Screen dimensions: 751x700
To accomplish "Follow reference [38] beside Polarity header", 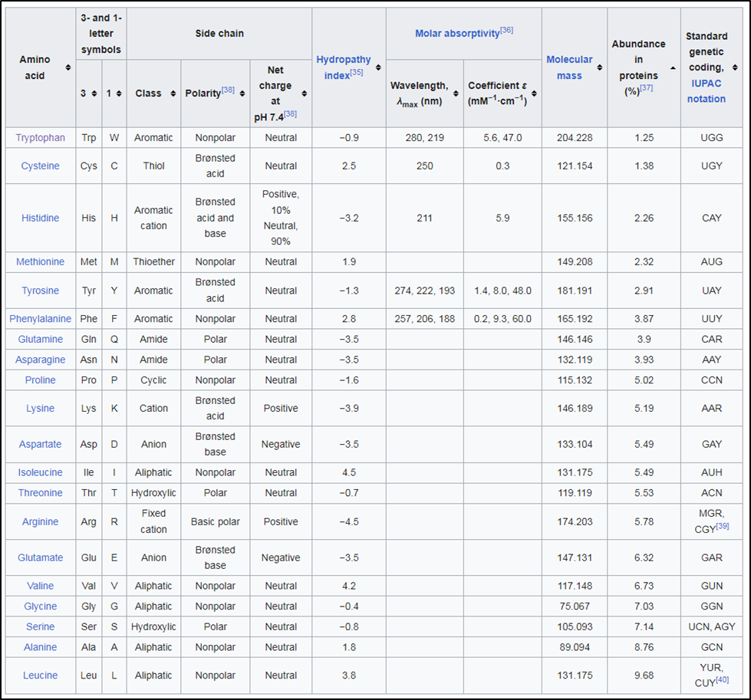I will point(228,90).
